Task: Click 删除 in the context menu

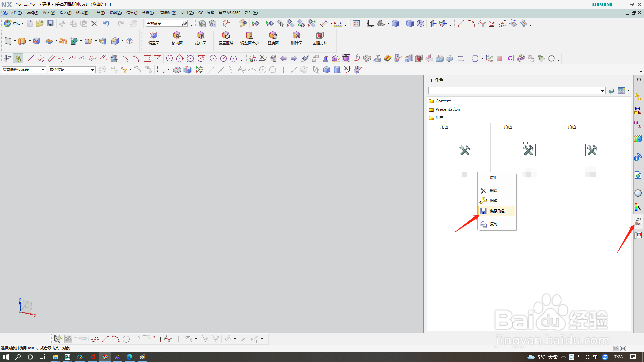Action: pos(493,191)
